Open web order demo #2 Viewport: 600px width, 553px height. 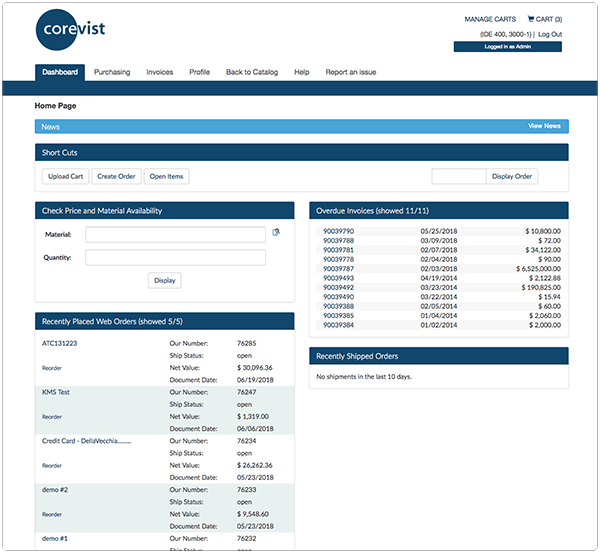coord(55,490)
